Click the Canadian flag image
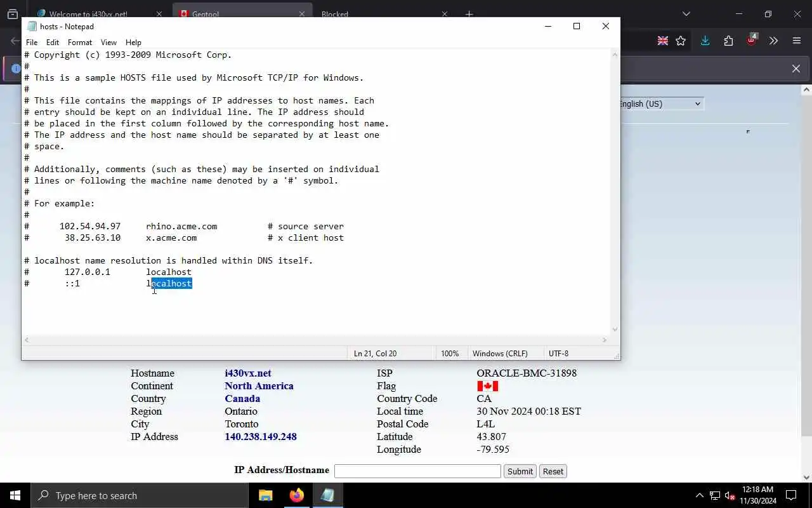 click(x=487, y=386)
